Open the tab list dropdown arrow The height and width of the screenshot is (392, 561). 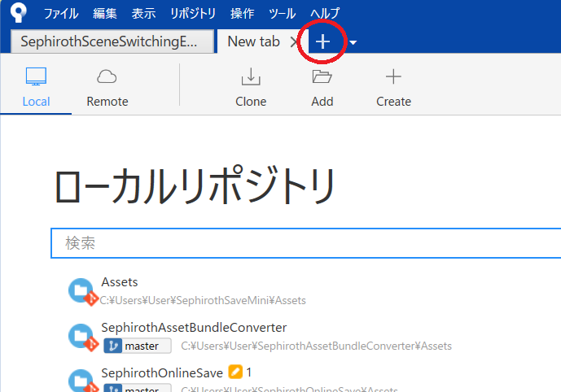point(353,42)
